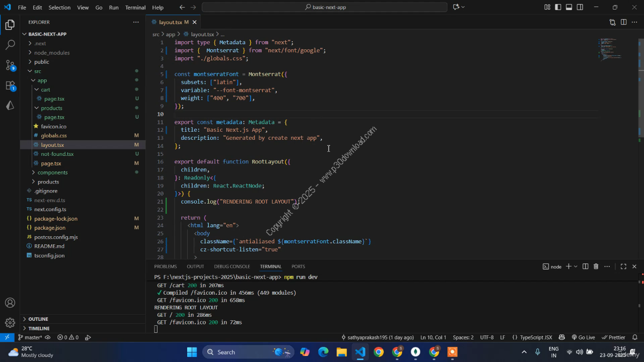Switch to the PROBLEMS tab
Viewport: 644px width, 362px height.
[x=166, y=266]
